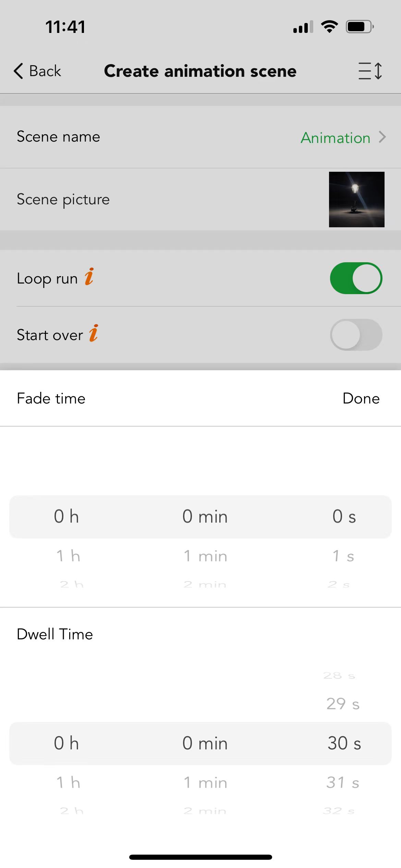This screenshot has width=401, height=868.
Task: Disable the Loop run switch
Action: click(356, 278)
